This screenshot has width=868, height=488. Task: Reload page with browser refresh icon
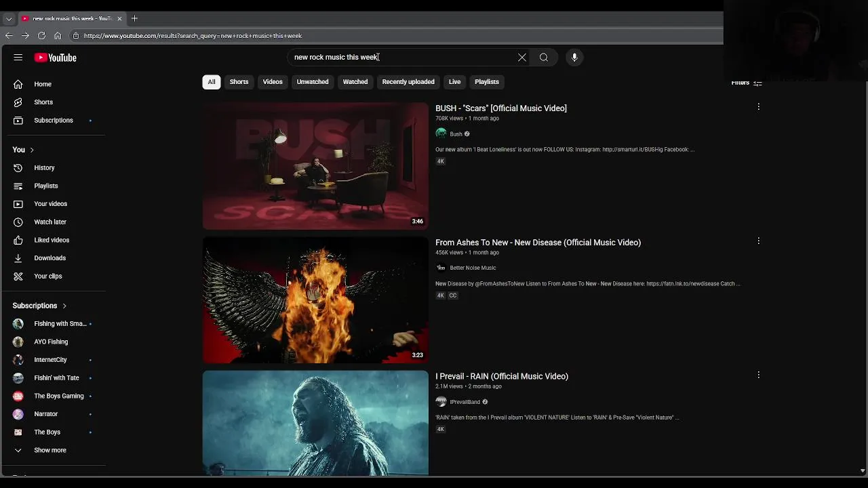pyautogui.click(x=41, y=36)
